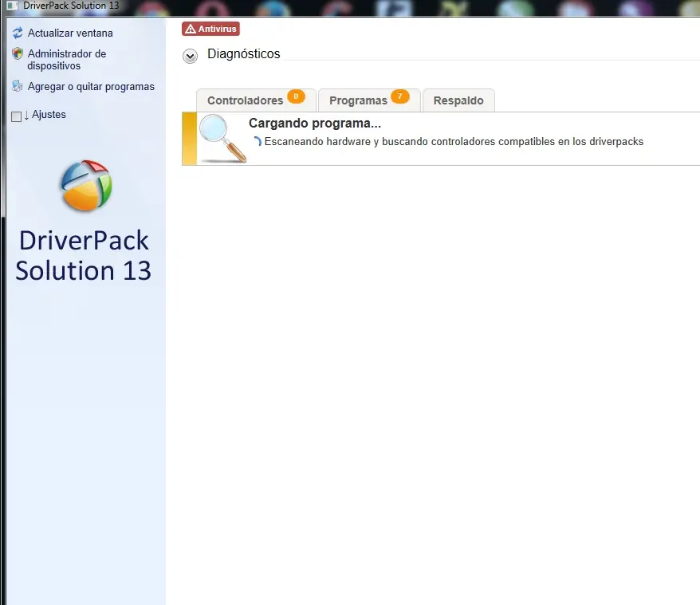Open Agregar o quitar programas
Image resolution: width=700 pixels, height=605 pixels.
91,87
